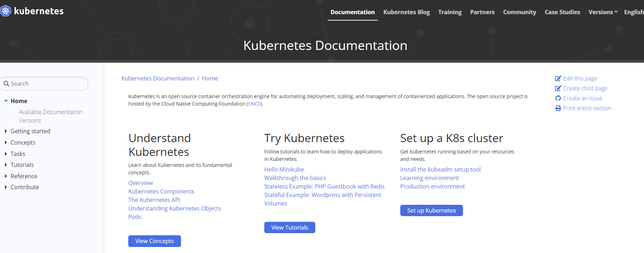Open Case Studies in top navigation
The image size is (644, 253).
(562, 12)
